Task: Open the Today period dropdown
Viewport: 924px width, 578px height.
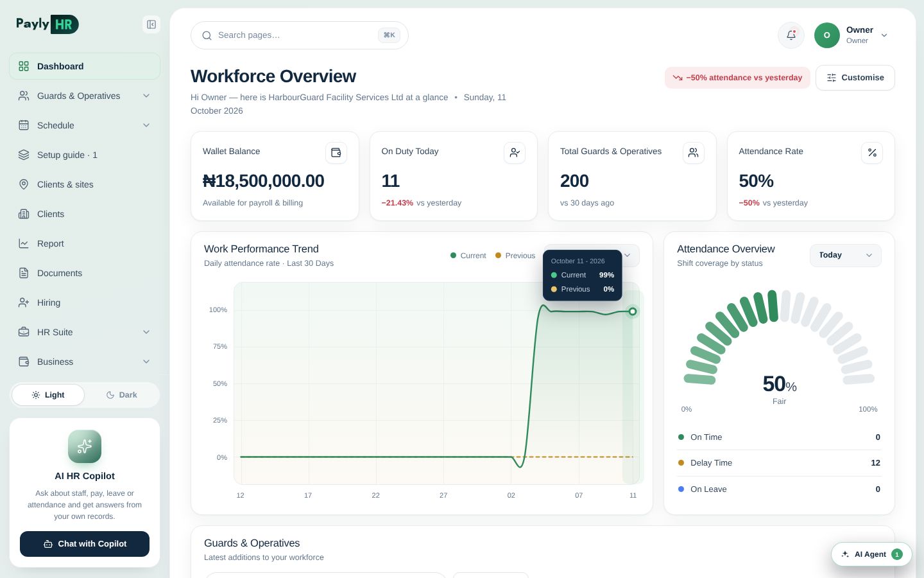Action: coord(846,255)
